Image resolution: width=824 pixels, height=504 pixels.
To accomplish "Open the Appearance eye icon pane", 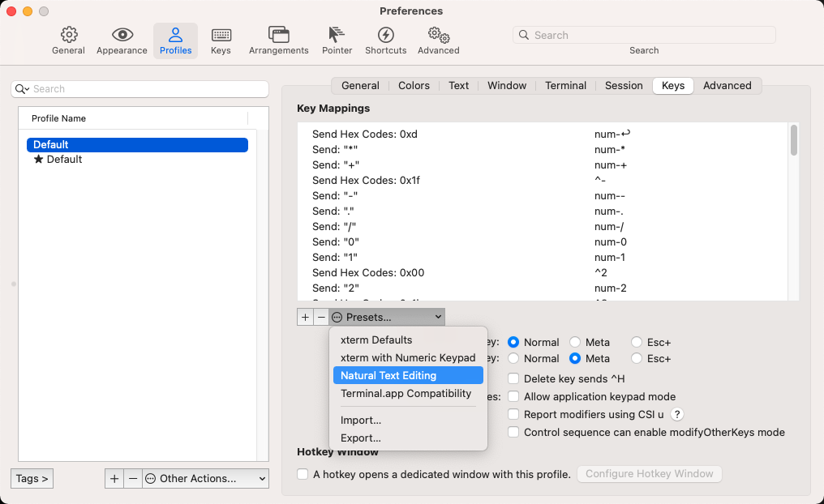I will tap(122, 35).
